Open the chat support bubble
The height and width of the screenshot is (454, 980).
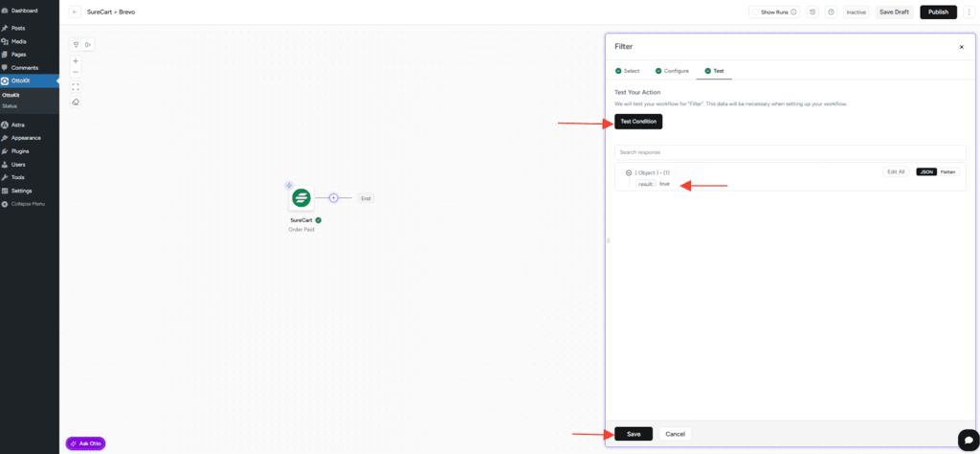(x=966, y=437)
